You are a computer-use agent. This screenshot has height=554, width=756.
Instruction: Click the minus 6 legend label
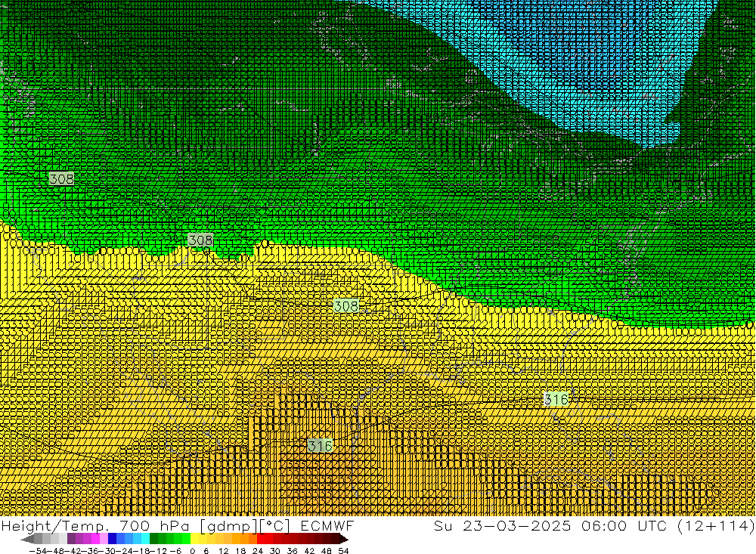[x=175, y=551]
